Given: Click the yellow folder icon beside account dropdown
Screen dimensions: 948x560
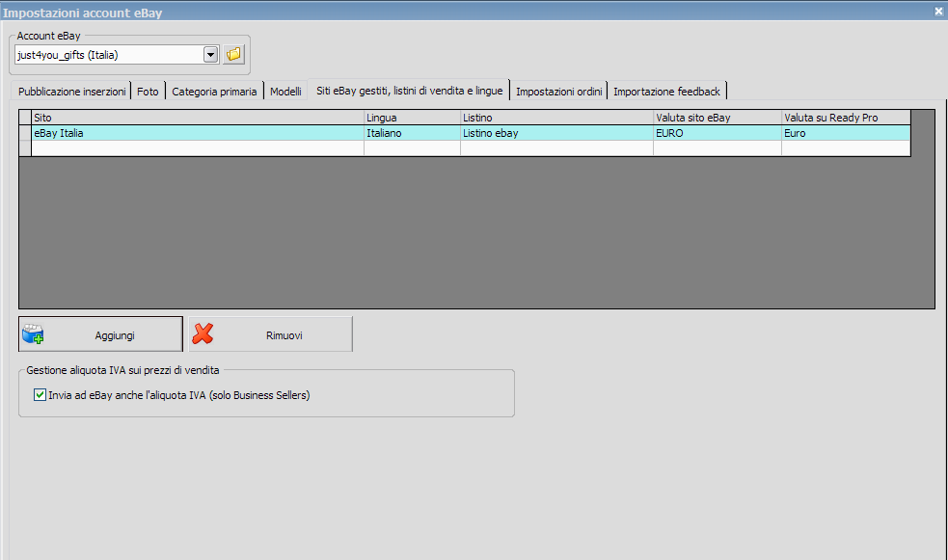Looking at the screenshot, I should point(233,54).
